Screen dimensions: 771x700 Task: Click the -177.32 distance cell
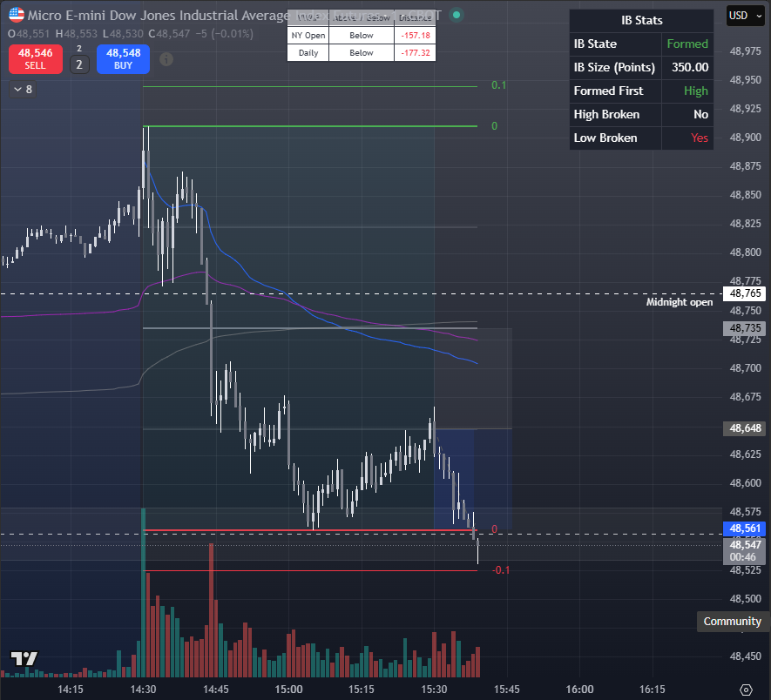click(415, 52)
